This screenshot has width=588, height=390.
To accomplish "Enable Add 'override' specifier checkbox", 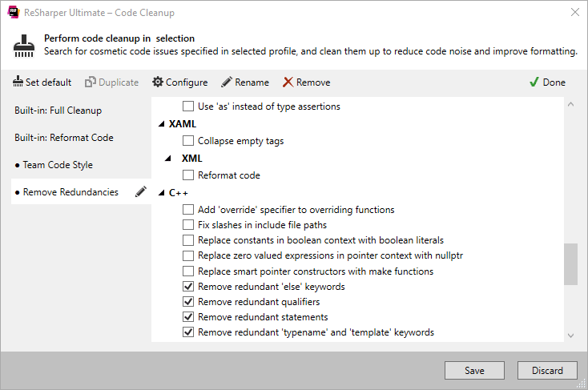I will pyautogui.click(x=188, y=209).
